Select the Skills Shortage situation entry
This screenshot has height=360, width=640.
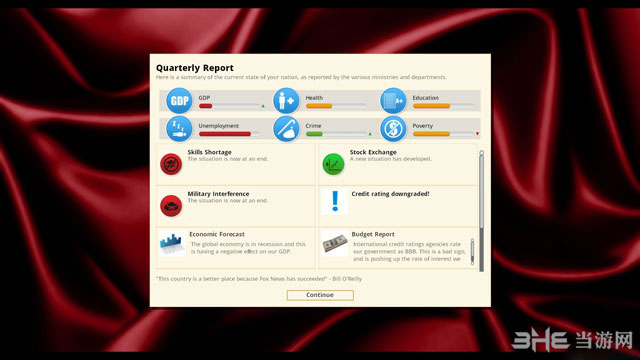click(x=236, y=164)
